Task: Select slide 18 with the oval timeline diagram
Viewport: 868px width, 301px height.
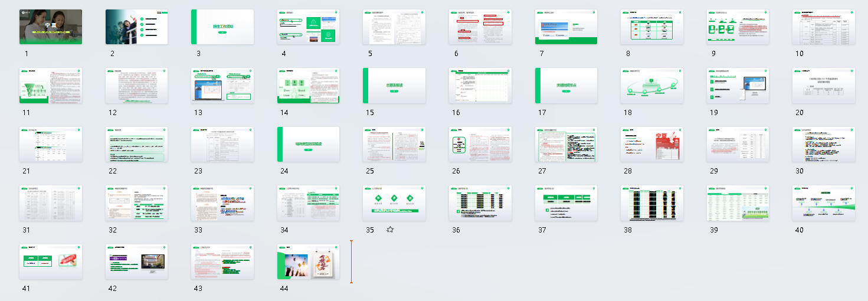Action: point(651,86)
